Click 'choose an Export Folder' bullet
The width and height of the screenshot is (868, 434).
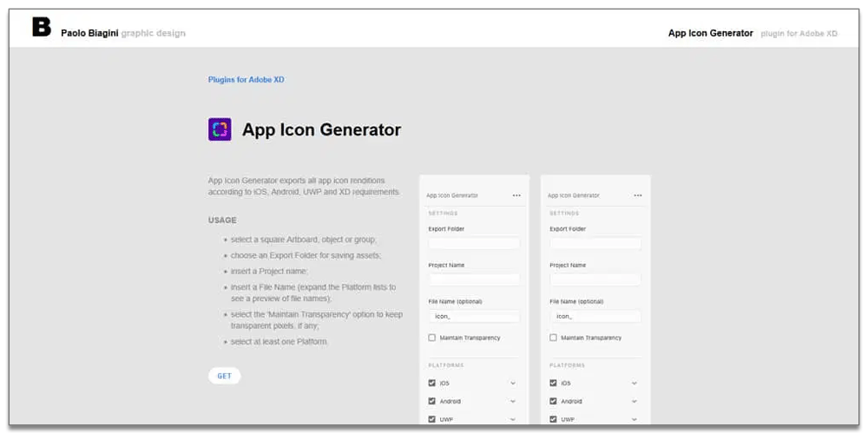click(306, 256)
